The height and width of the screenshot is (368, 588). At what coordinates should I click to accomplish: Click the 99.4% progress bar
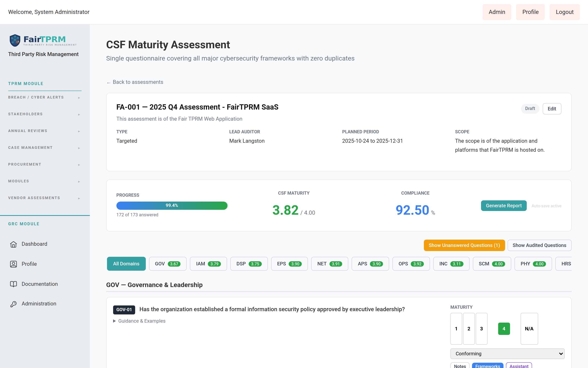(x=172, y=206)
